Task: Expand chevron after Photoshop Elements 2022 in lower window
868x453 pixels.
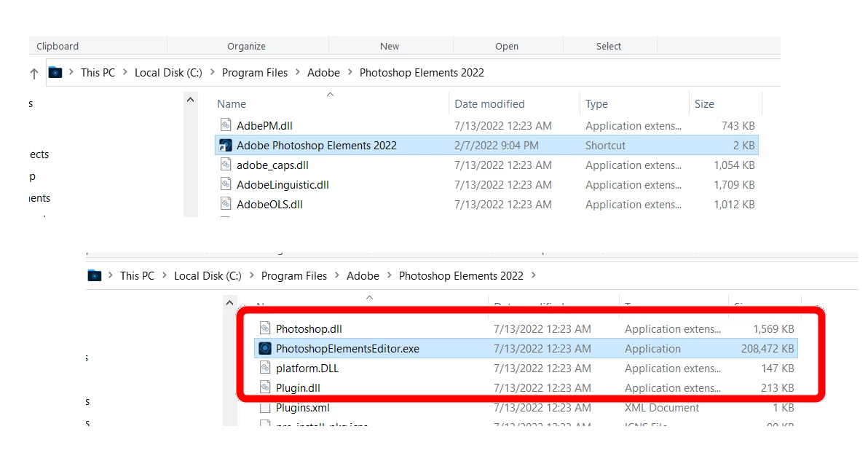Action: click(x=534, y=275)
